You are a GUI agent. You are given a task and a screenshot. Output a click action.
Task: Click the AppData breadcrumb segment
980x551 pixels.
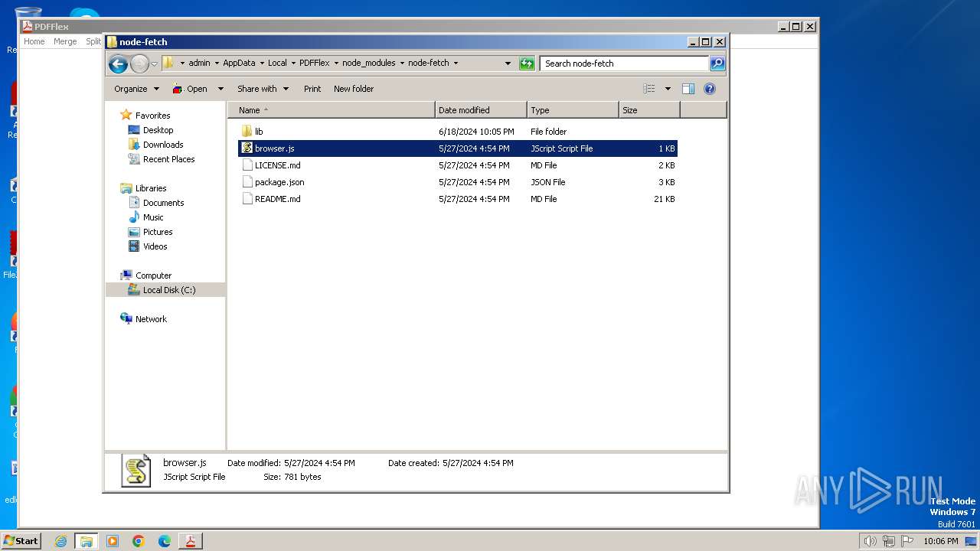[x=239, y=64]
